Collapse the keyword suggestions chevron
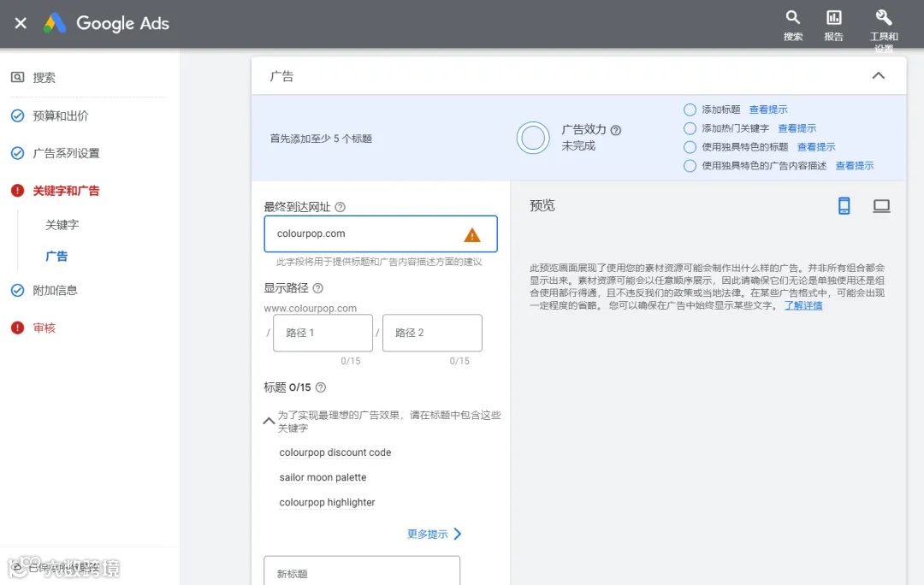The image size is (924, 585). pyautogui.click(x=269, y=421)
